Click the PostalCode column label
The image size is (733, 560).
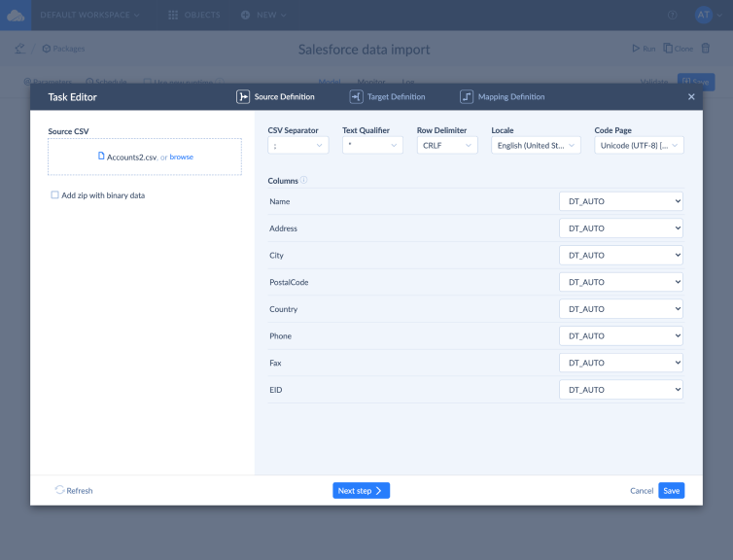point(289,282)
